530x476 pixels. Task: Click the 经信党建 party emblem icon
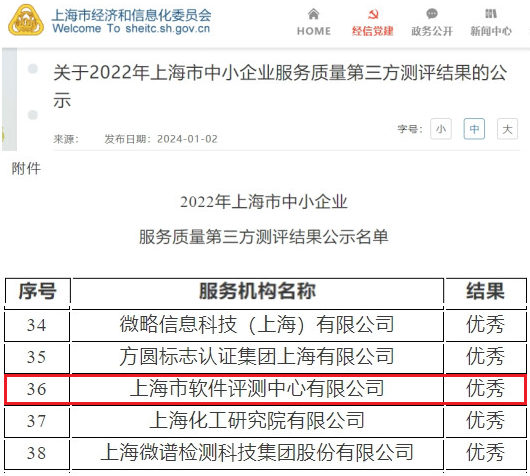tap(373, 14)
